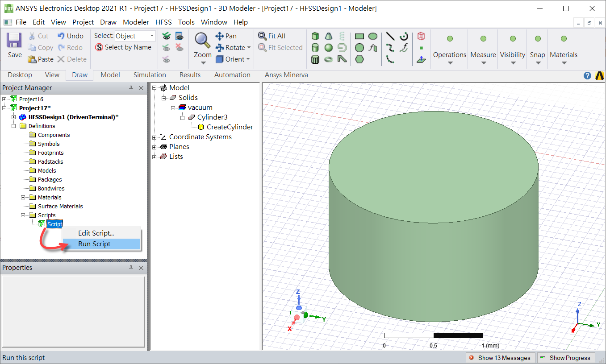
Task: Expand the Materials toolbar dropdown
Action: (x=564, y=63)
